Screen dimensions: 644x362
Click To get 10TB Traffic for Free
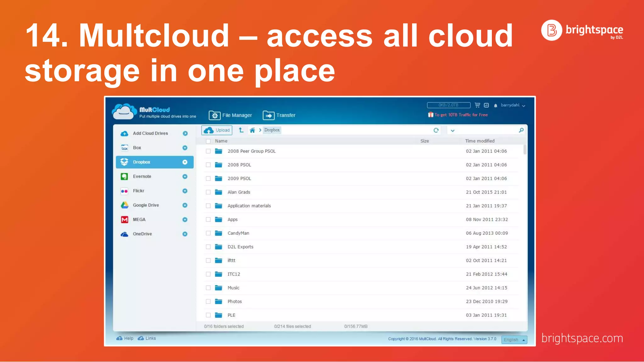(x=461, y=115)
